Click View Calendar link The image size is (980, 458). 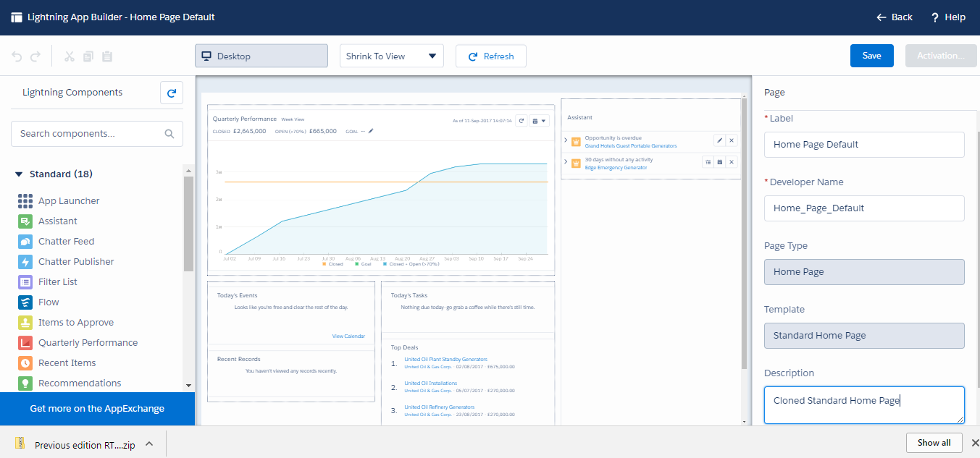coord(348,336)
